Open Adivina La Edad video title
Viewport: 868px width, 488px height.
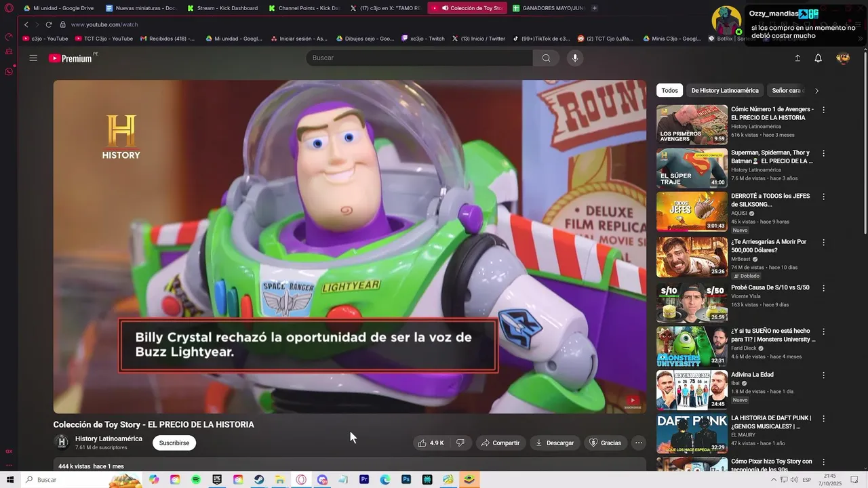[x=752, y=375]
